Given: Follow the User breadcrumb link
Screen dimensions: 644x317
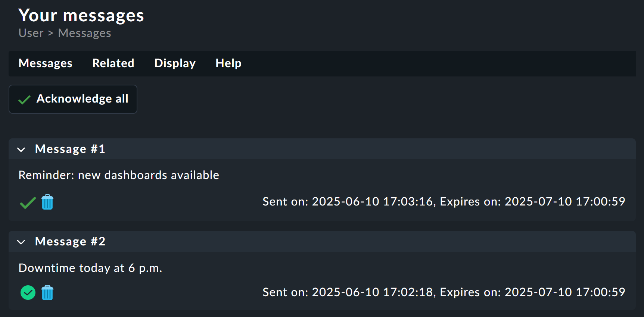Looking at the screenshot, I should (x=31, y=33).
